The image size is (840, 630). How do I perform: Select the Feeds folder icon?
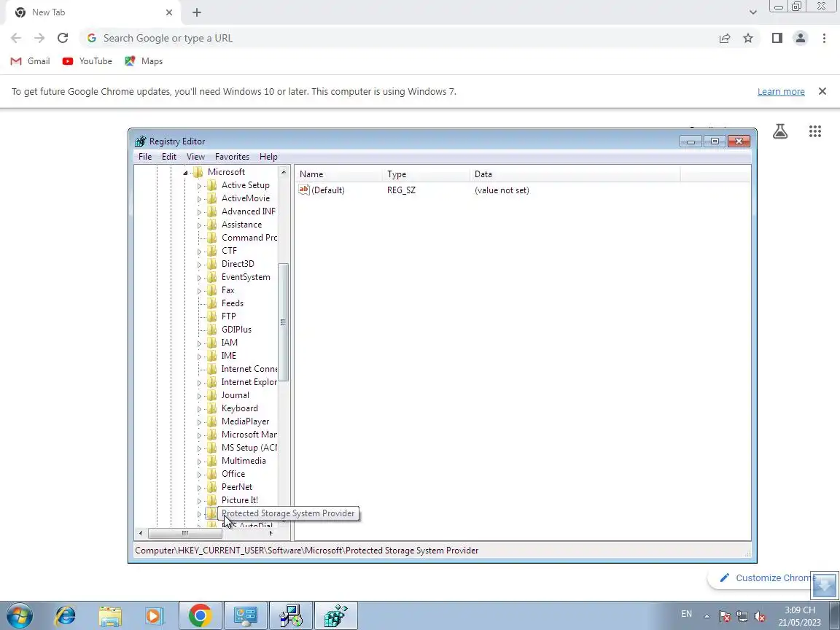[x=212, y=303]
